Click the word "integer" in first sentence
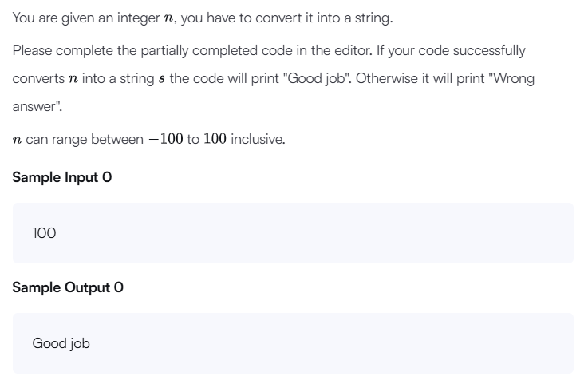Viewport: 588px width, 388px height. click(139, 18)
